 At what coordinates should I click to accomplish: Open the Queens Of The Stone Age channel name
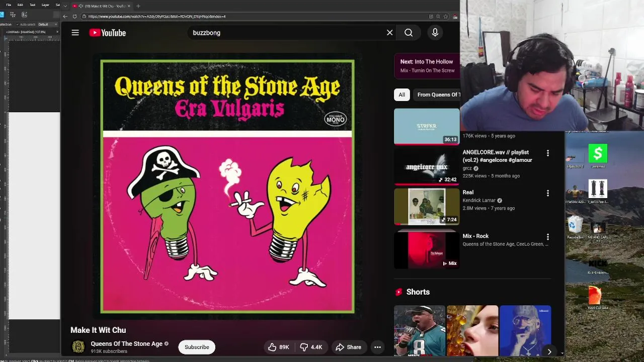(126, 344)
